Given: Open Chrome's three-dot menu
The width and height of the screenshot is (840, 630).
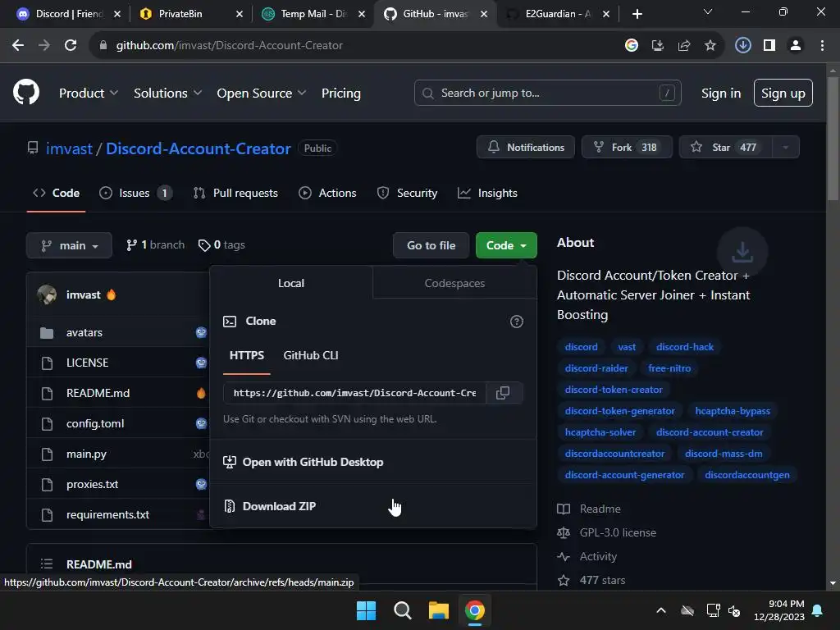Looking at the screenshot, I should pyautogui.click(x=822, y=46).
